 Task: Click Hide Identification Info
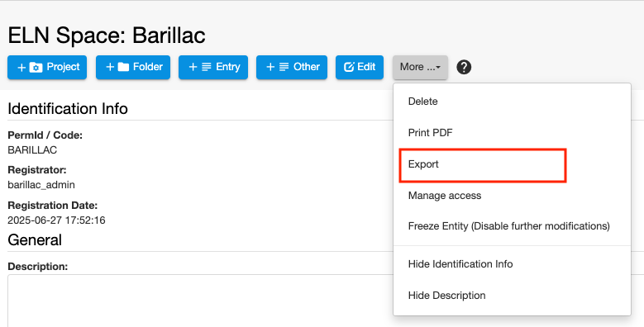coord(512,263)
